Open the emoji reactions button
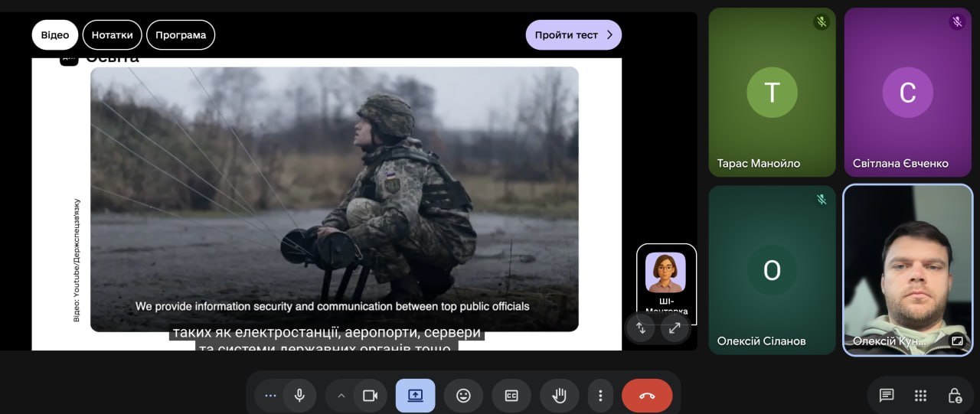The image size is (980, 414). point(463,396)
